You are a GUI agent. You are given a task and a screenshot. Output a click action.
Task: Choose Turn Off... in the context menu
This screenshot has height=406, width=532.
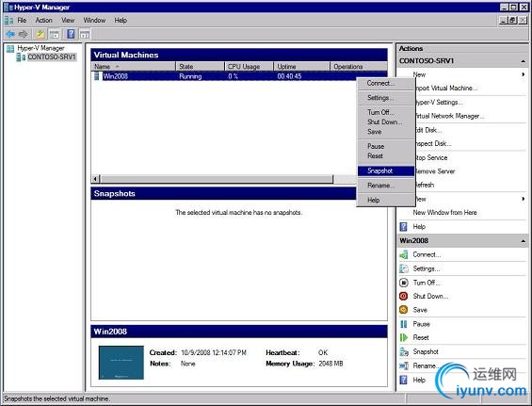pos(386,112)
